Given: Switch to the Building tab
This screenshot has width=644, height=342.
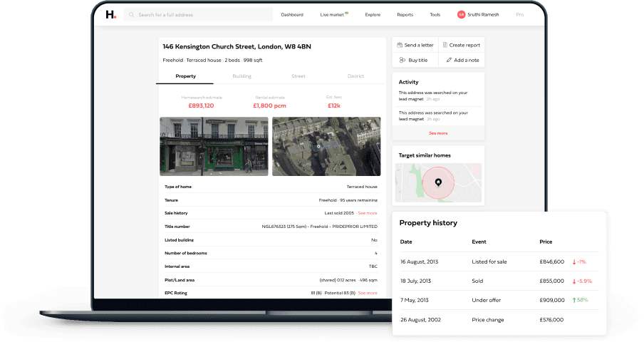Looking at the screenshot, I should tap(241, 76).
